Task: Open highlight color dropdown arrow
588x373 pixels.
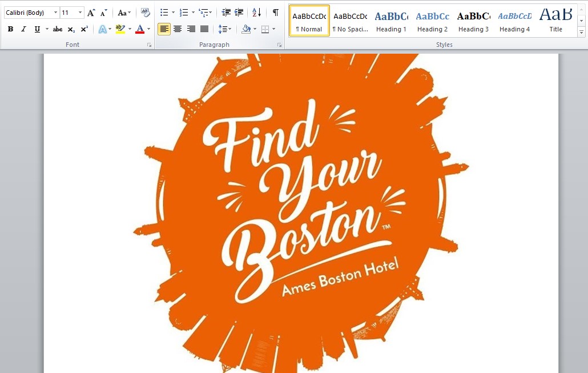Action: click(x=130, y=29)
